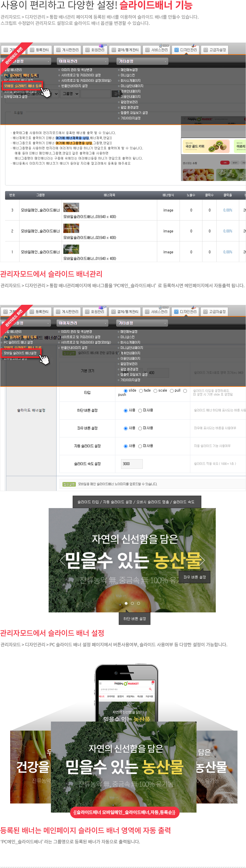Expand 기타설정 panel header in lower screenshot
The width and height of the screenshot is (246, 868).
(x=142, y=323)
